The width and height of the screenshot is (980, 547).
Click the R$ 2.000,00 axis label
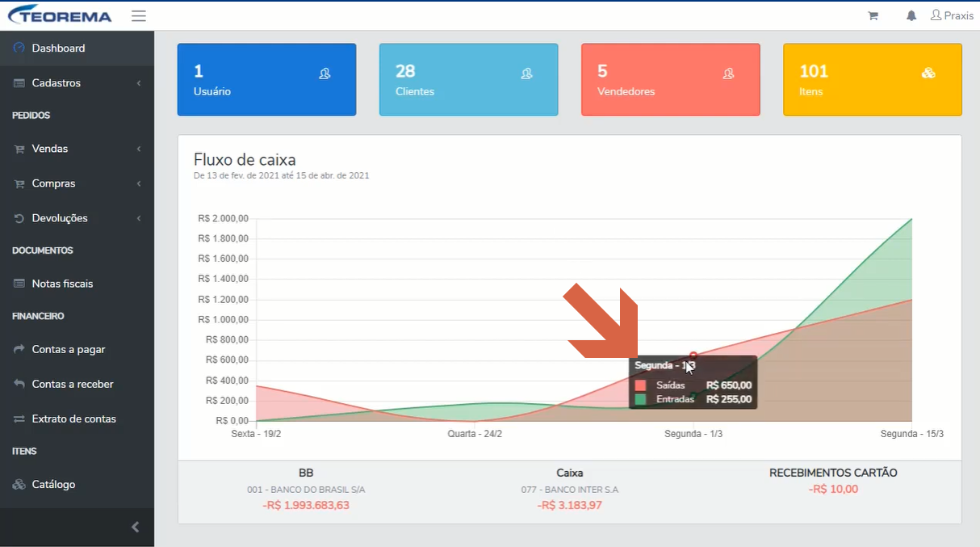(223, 218)
